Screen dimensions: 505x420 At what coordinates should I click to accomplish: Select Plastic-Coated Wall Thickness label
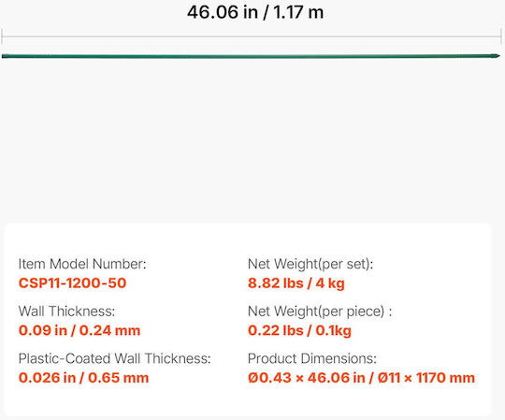coord(114,358)
